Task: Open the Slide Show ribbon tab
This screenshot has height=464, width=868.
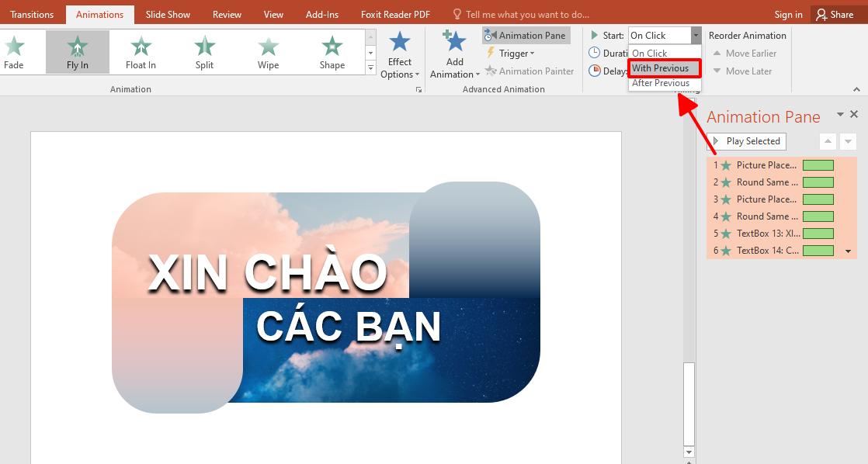Action: 168,14
